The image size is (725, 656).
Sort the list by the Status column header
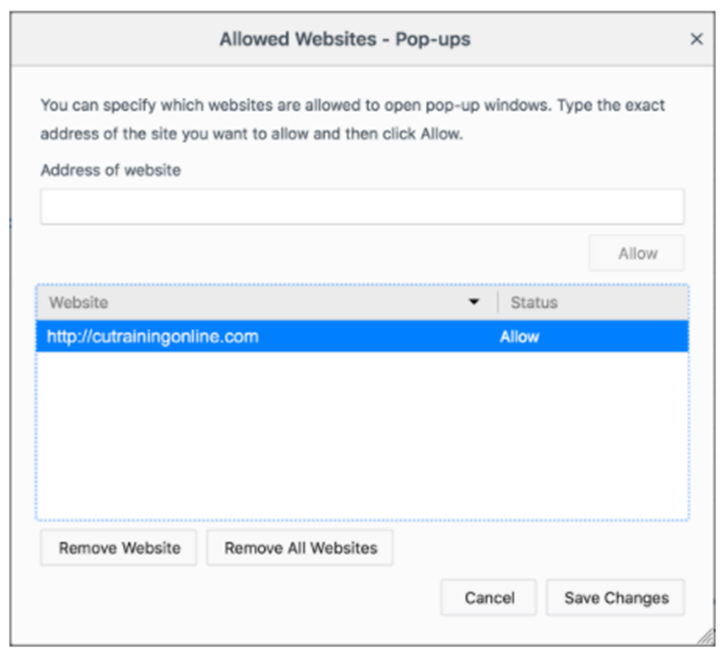coord(590,302)
